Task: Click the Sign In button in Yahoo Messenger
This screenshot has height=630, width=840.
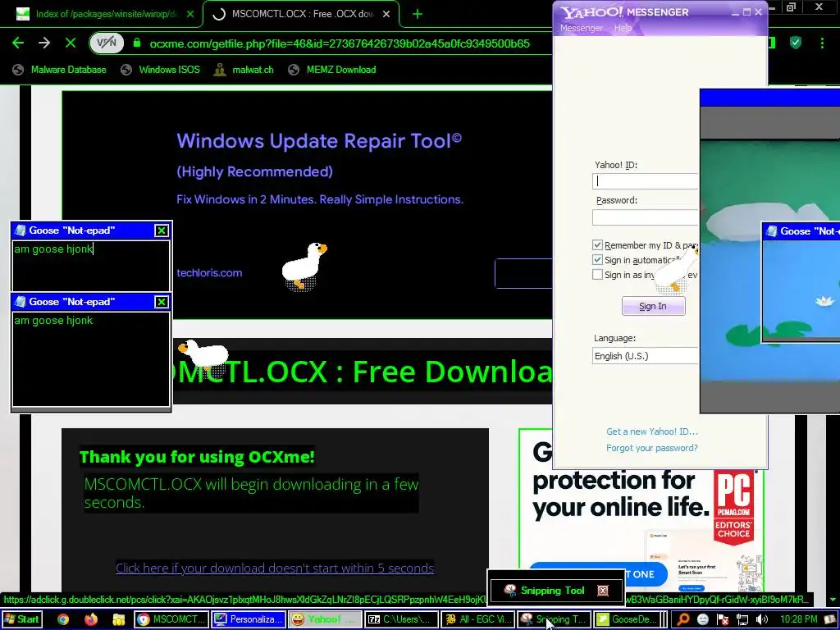Action: click(653, 306)
